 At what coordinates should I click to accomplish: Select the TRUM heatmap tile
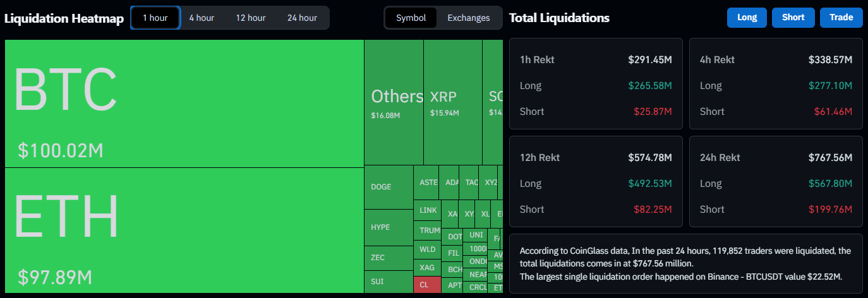[x=427, y=230]
